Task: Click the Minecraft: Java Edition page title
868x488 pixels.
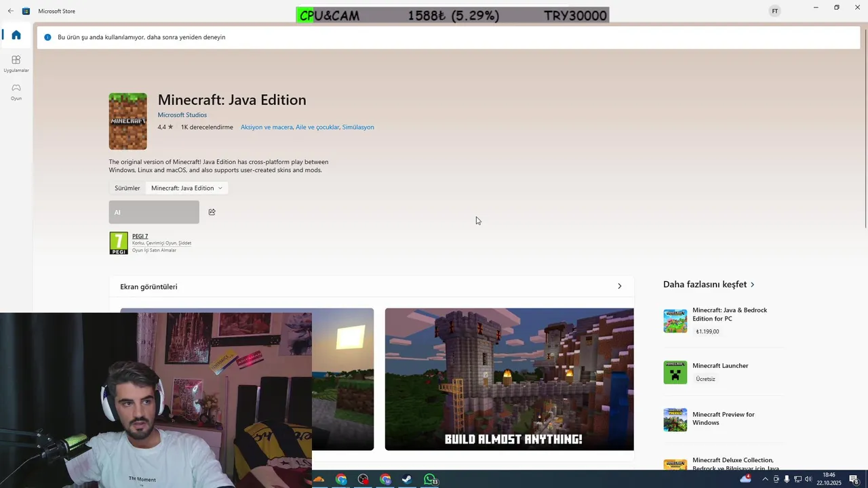Action: tap(232, 100)
